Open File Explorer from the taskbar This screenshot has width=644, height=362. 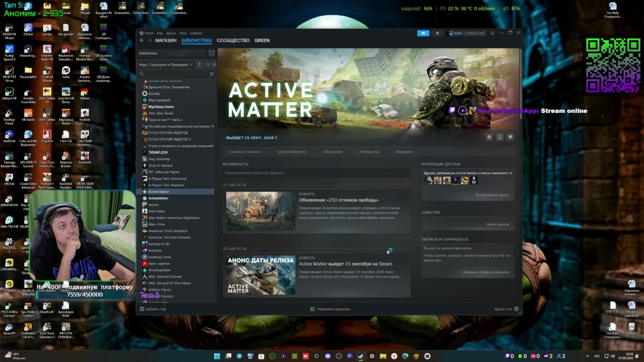click(383, 356)
